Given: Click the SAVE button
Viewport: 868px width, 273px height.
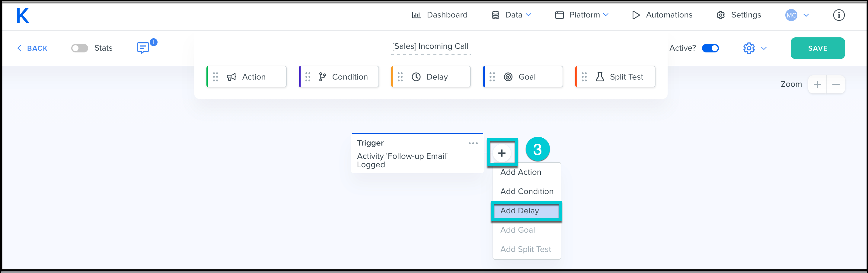Looking at the screenshot, I should (818, 48).
